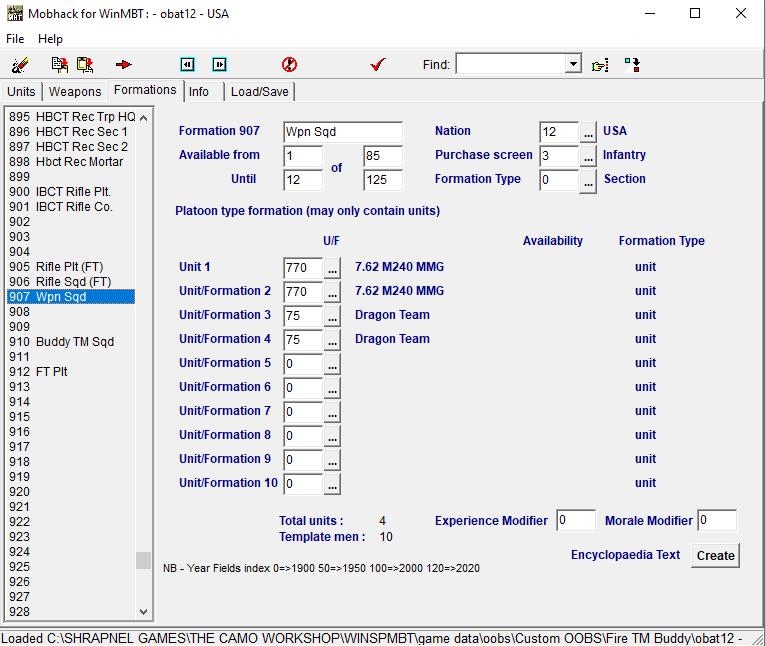Click the formation list scroll down arrow
Viewport: 766px width, 646px height.
coord(144,612)
